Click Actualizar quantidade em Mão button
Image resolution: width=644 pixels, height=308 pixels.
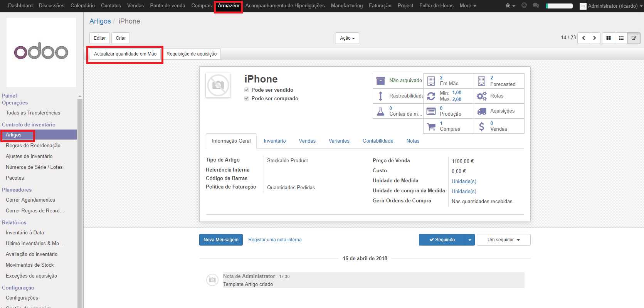(125, 54)
